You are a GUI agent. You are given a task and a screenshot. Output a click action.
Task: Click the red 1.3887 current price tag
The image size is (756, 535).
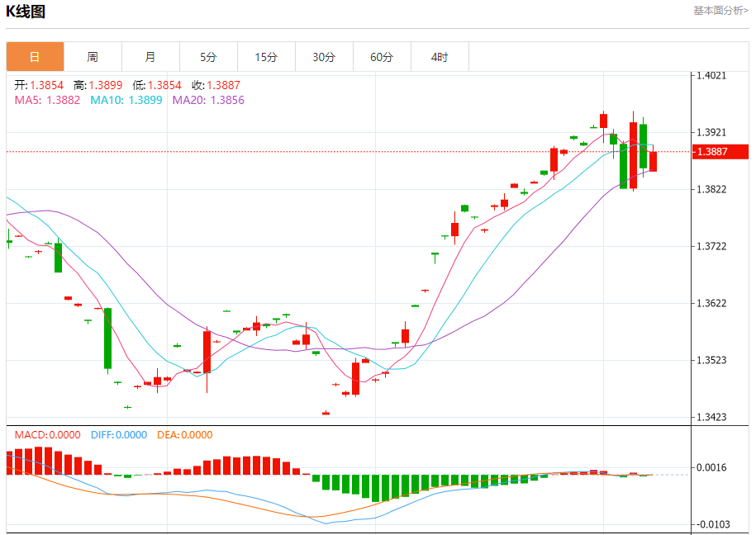(720, 151)
